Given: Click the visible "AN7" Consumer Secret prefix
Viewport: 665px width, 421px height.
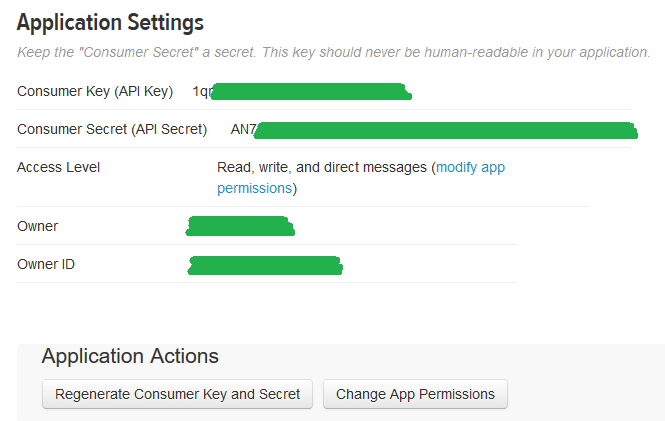Looking at the screenshot, I should pos(243,129).
